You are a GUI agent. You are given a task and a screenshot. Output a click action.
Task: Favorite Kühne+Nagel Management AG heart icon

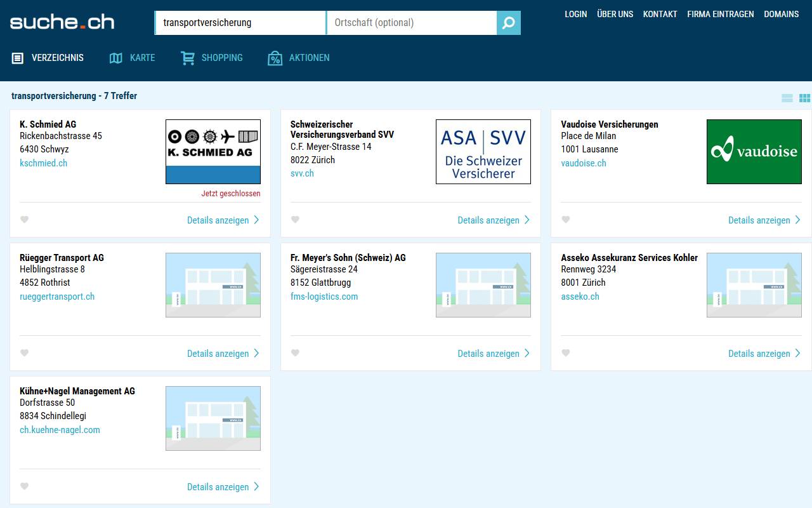click(x=25, y=486)
